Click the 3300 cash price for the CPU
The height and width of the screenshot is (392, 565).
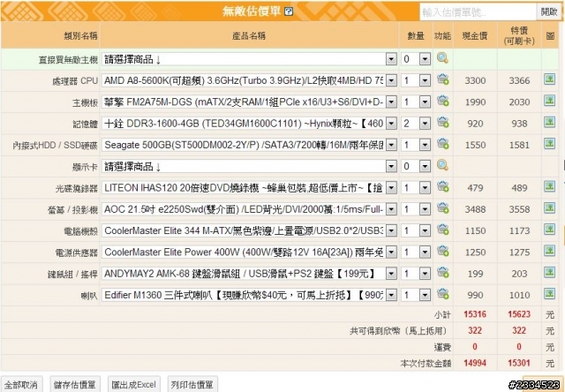coord(475,80)
